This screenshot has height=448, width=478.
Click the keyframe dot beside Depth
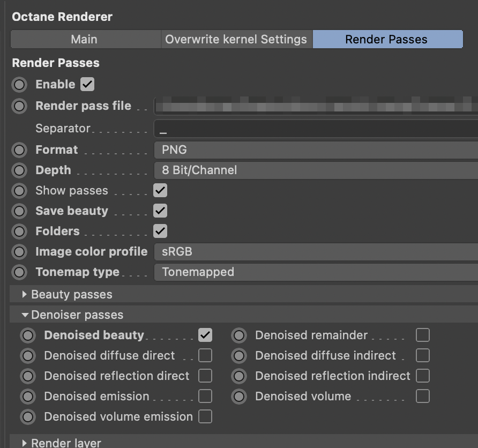19,170
